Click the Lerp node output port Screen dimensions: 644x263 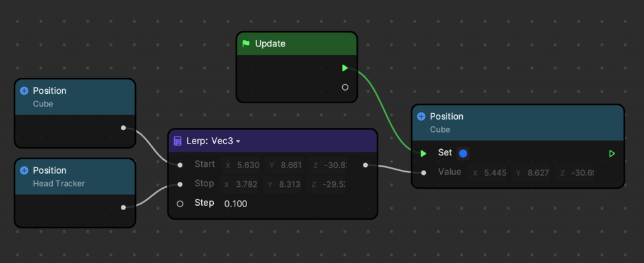[x=366, y=165]
